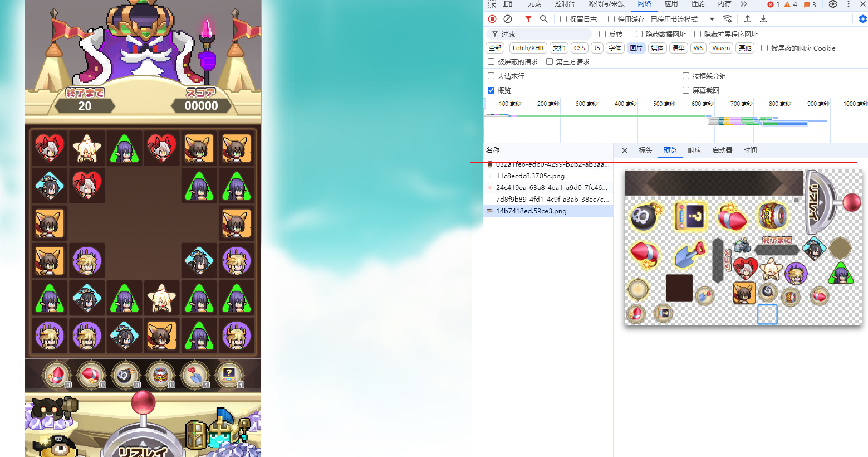Tick the 第三方请求 checkbox
The image size is (868, 457).
(x=550, y=61)
